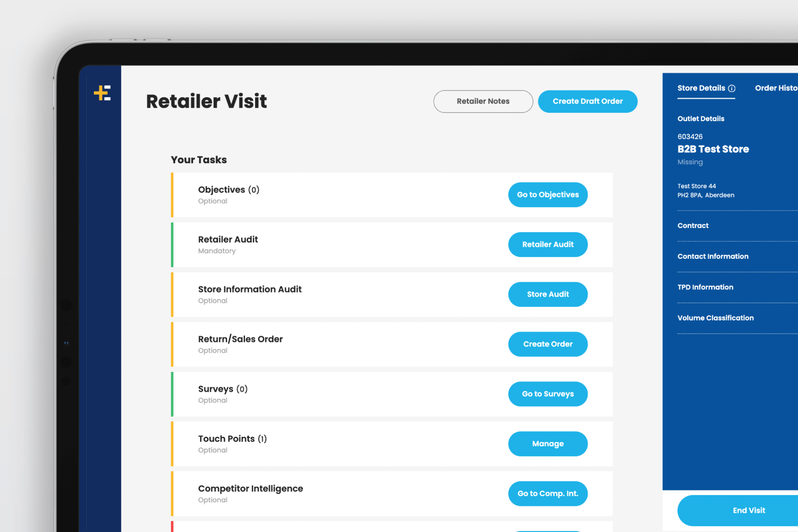
Task: Click Manage for Touch Points
Action: pos(548,444)
